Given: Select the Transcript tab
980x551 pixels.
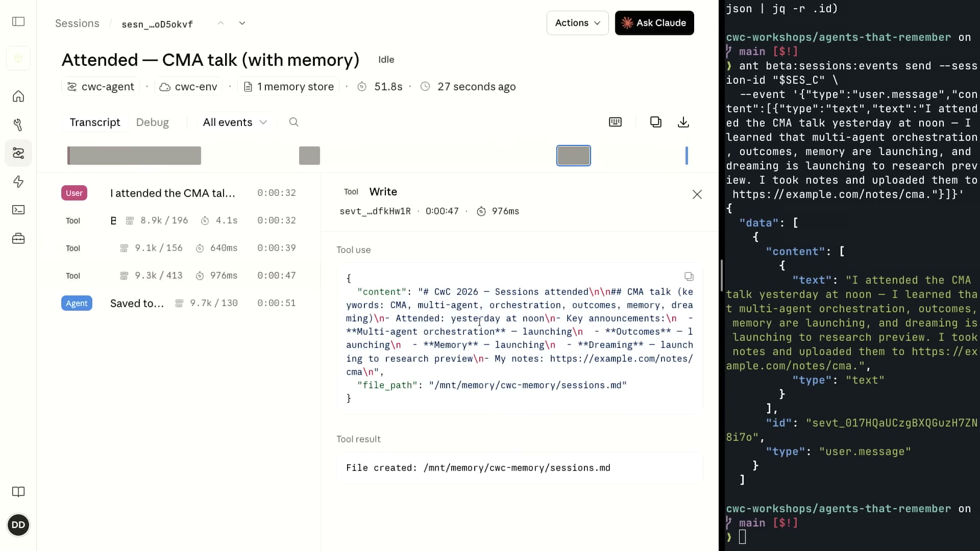Looking at the screenshot, I should click(95, 122).
